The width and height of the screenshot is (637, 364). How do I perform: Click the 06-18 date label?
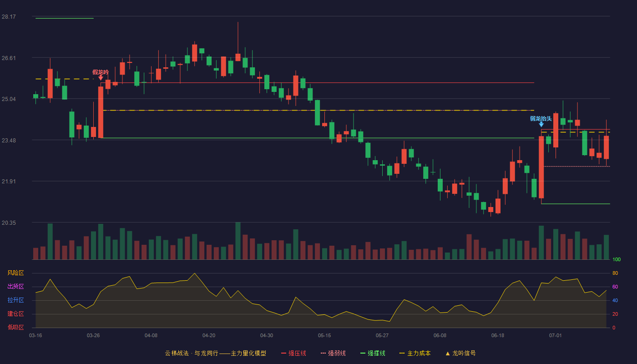point(498,335)
